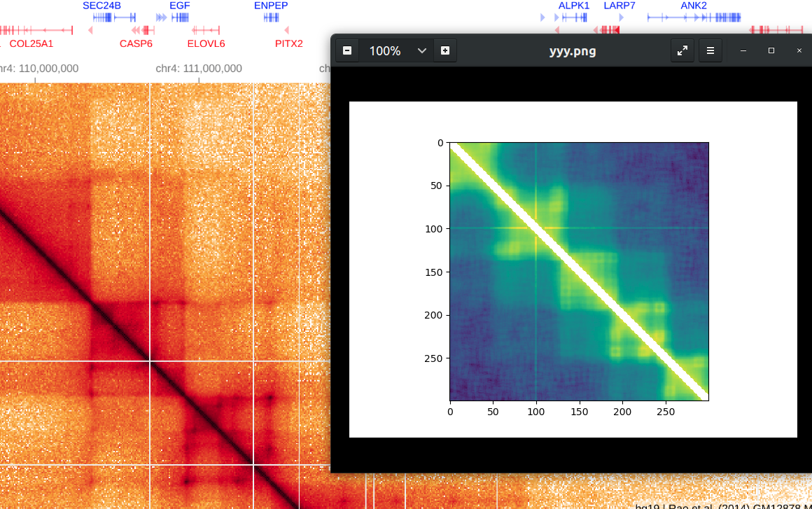Viewport: 812px width, 509px height.
Task: Open the ANK2 gene annotation
Action: pyautogui.click(x=694, y=6)
